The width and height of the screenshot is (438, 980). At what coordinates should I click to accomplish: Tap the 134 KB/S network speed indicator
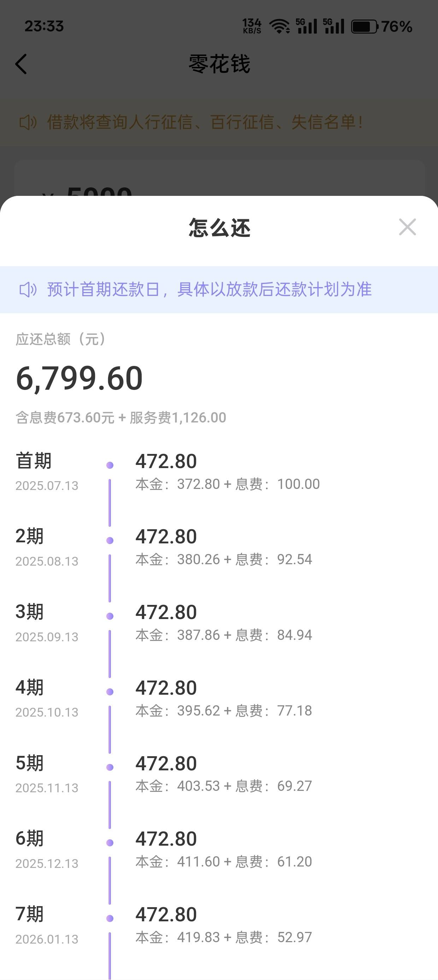[252, 26]
